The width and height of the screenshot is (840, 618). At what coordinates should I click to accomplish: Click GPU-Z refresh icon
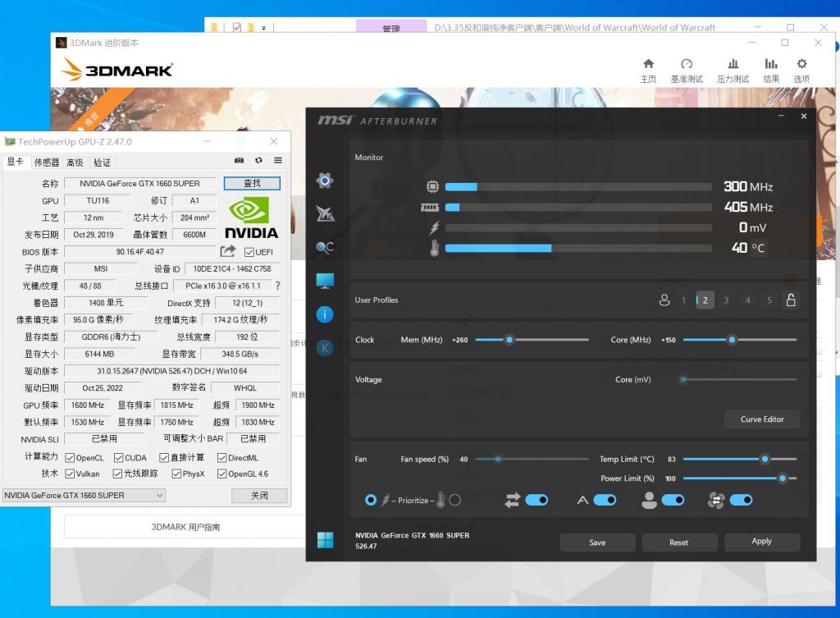coord(258,161)
